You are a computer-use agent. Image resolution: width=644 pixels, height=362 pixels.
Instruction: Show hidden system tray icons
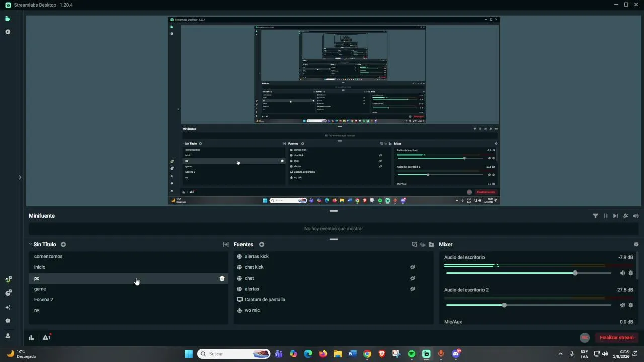(x=560, y=354)
